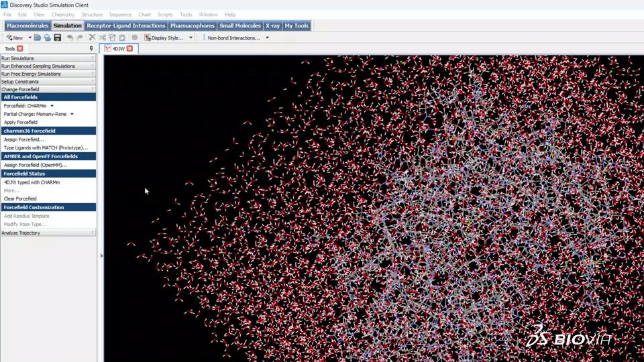Expand Run Enhanced Sampling Simulations section
The width and height of the screenshot is (644, 362).
(48, 66)
